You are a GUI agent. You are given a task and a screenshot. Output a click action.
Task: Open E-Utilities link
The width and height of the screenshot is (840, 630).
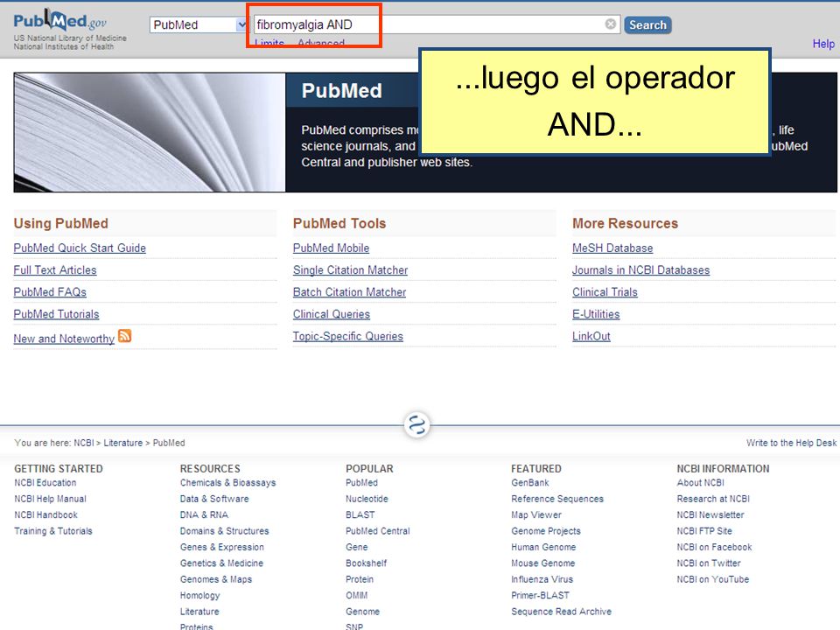(596, 314)
